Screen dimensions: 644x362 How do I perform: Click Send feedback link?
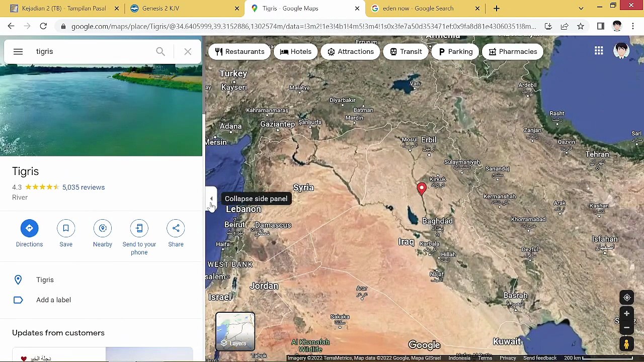(x=540, y=358)
